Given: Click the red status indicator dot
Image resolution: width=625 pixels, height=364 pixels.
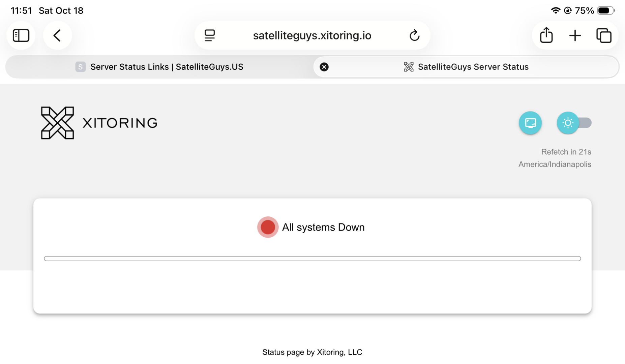Looking at the screenshot, I should (268, 227).
